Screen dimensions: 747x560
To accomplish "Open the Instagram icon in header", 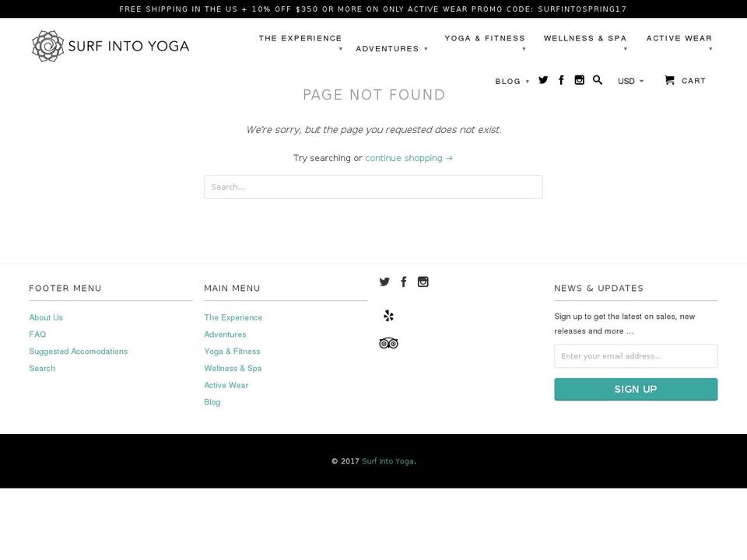I will (579, 80).
